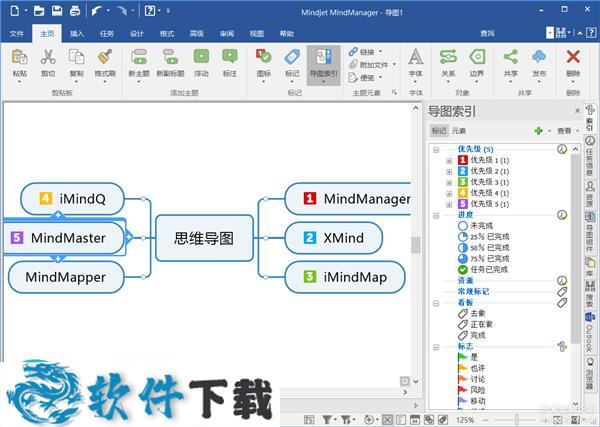Open the 搜索 search side tab
The height and width of the screenshot is (427, 600).
(x=590, y=294)
